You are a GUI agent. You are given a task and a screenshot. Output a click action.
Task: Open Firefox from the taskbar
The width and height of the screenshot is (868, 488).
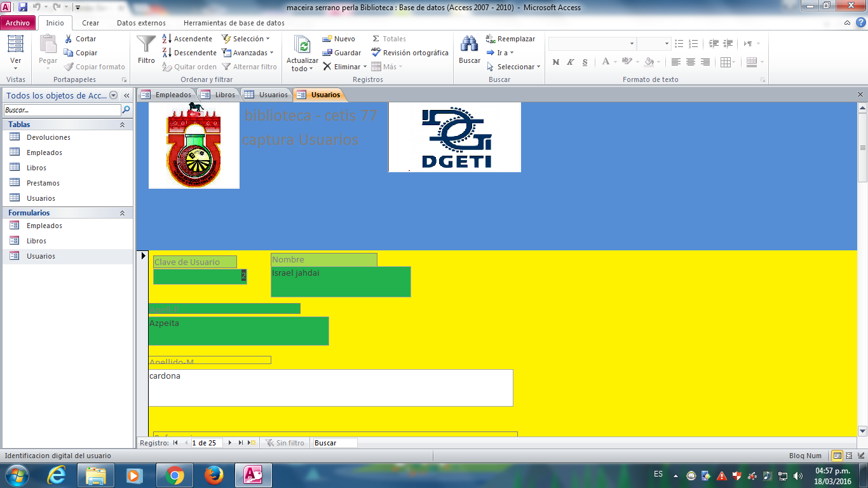(214, 475)
